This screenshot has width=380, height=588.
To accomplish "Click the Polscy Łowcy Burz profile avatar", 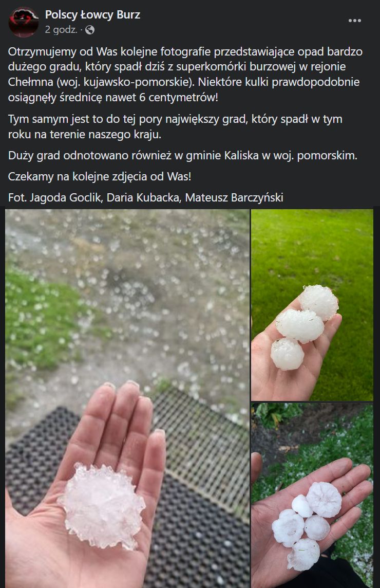I will (23, 22).
